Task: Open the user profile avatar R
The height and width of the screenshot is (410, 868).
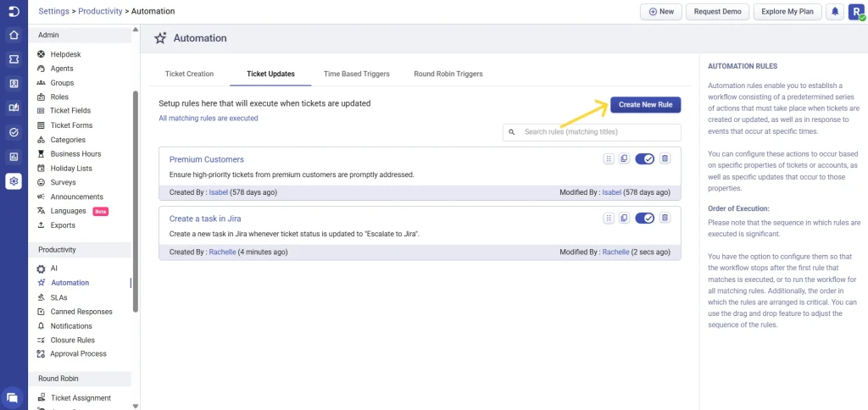Action: pyautogui.click(x=856, y=12)
